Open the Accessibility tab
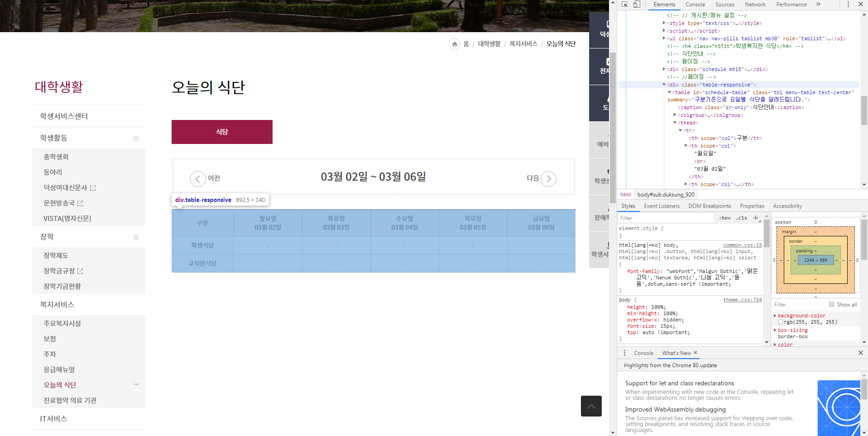 (x=787, y=206)
